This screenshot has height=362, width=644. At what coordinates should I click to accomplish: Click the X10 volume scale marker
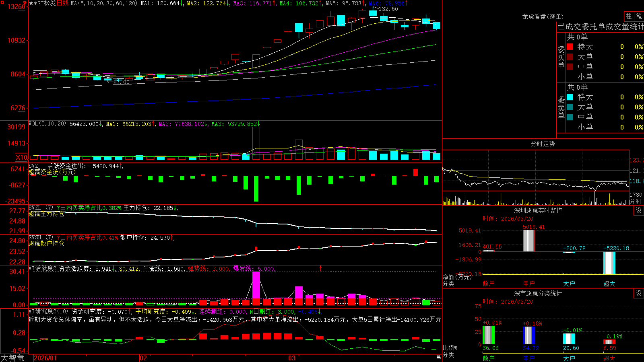pos(21,157)
